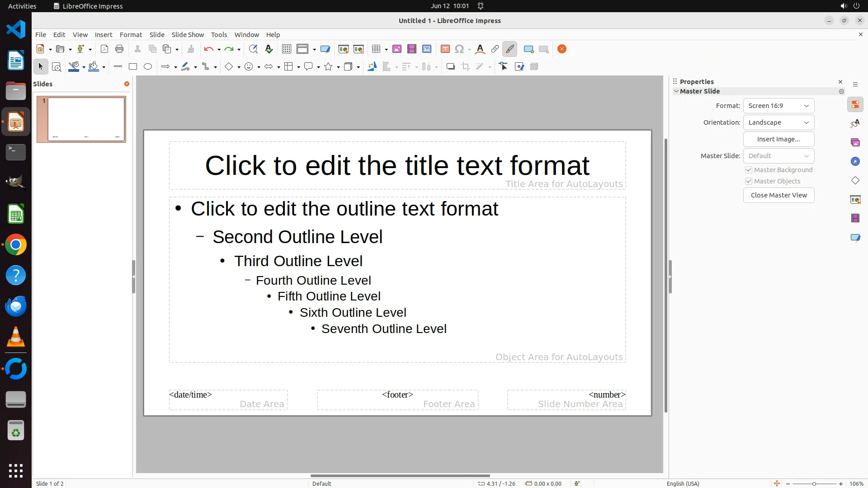Screen dimensions: 868x488
Task: Click the Export as PDF icon
Action: tap(104, 49)
